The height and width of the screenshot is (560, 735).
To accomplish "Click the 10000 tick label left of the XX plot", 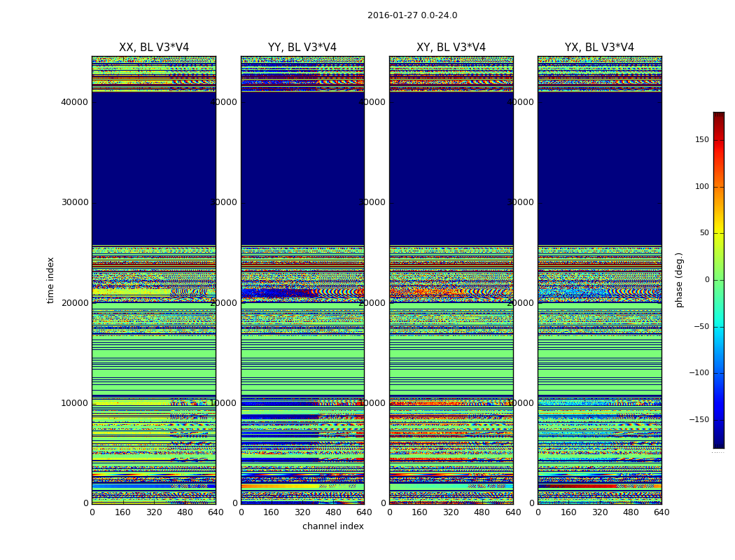I will pyautogui.click(x=74, y=403).
